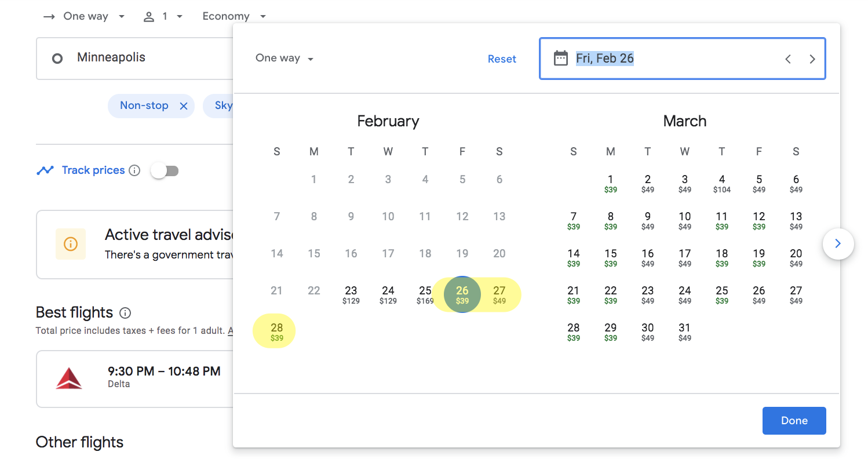
Task: Open One way dropdown in calendar popup
Action: tap(285, 58)
